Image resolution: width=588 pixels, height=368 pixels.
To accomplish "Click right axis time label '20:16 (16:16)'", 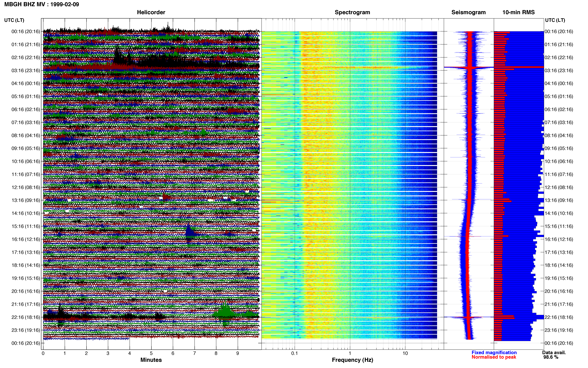I will pyautogui.click(x=559, y=291).
